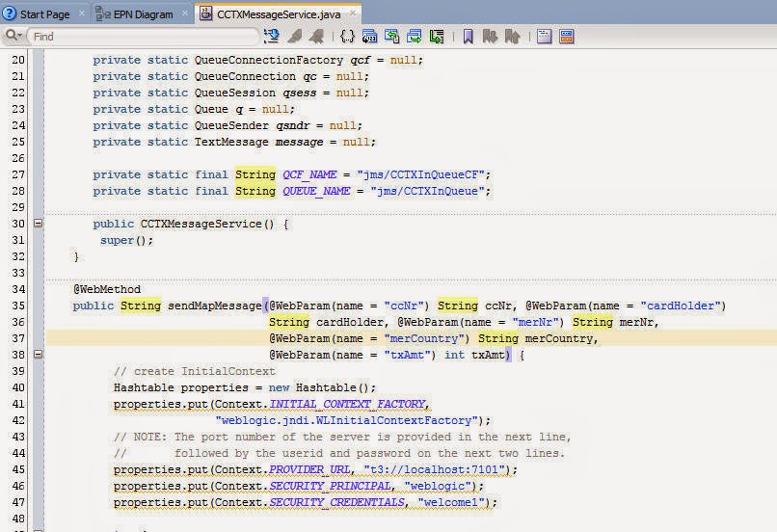Click the @WebMethod annotation
This screenshot has height=532, width=777.
[107, 289]
